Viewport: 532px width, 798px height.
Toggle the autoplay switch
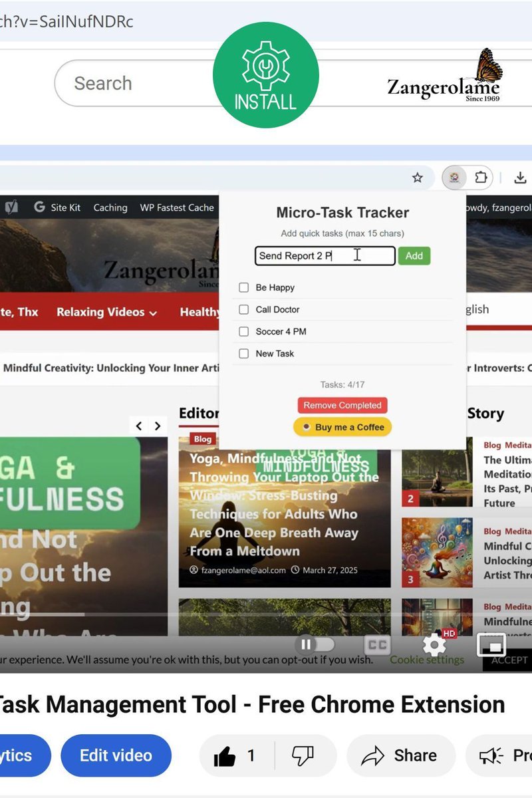coord(315,644)
